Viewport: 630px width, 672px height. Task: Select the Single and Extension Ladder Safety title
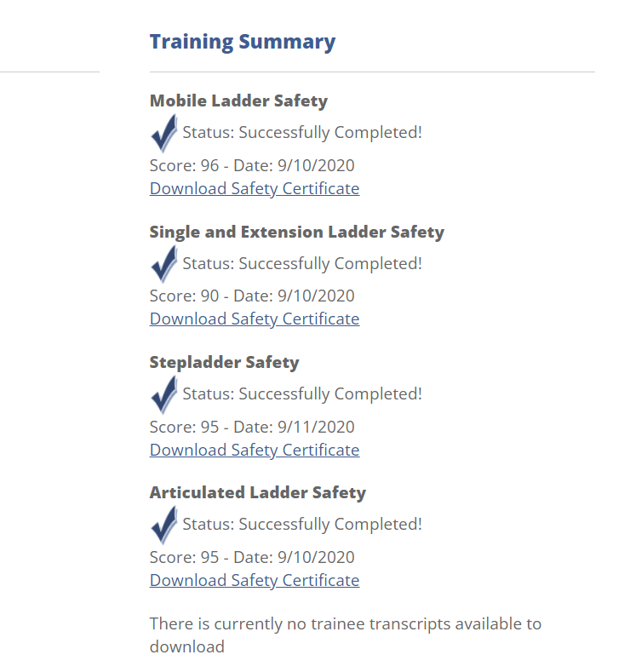[296, 232]
